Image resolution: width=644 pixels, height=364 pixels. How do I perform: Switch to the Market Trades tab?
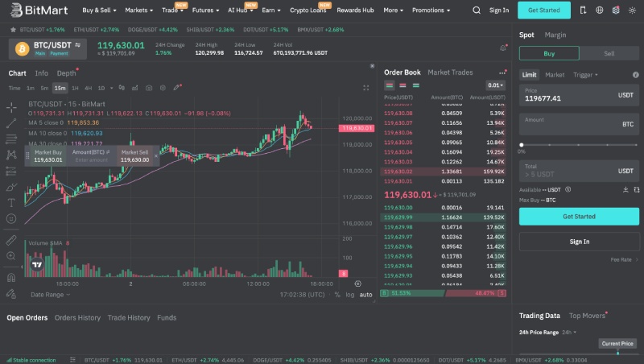450,72
